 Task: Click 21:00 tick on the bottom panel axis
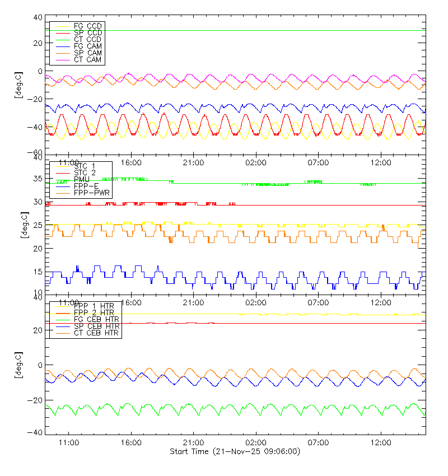(193, 442)
